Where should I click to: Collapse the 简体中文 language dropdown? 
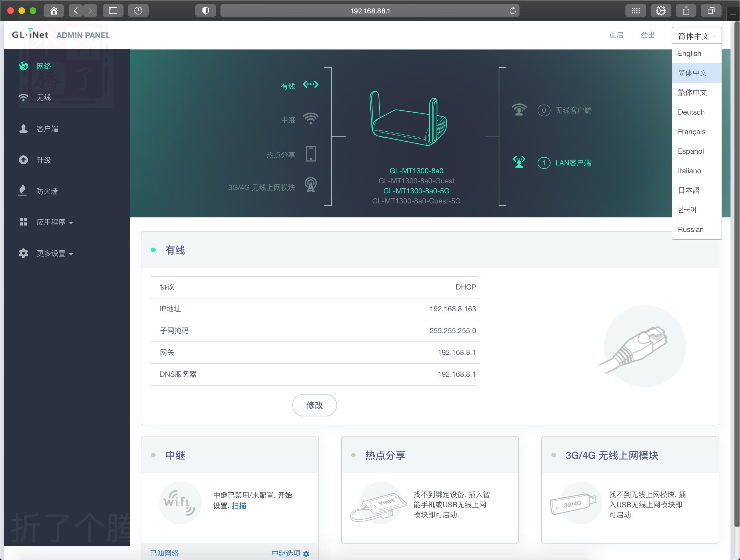point(696,35)
